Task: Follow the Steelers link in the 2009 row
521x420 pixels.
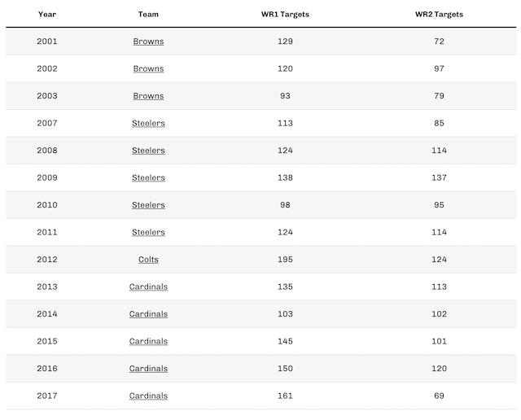Action: tap(148, 178)
